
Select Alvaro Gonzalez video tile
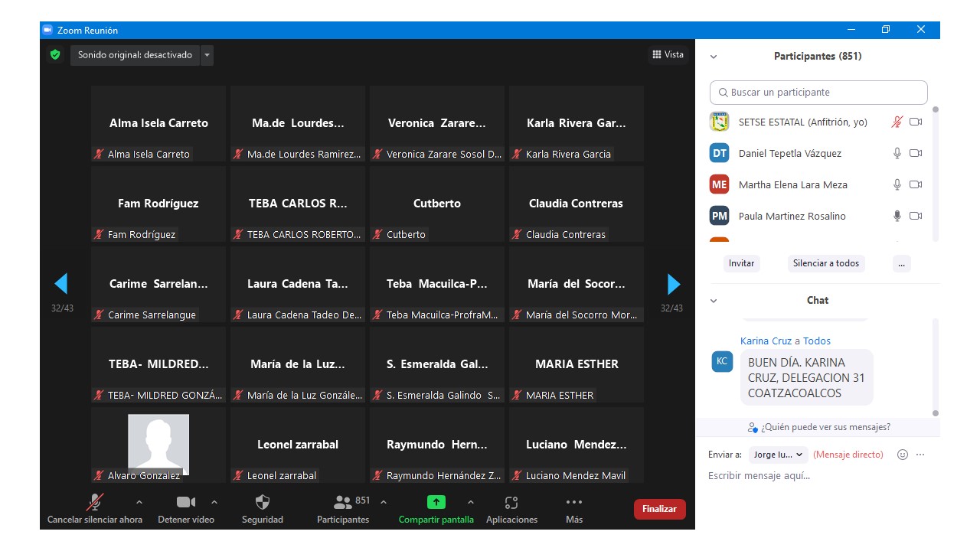point(158,445)
